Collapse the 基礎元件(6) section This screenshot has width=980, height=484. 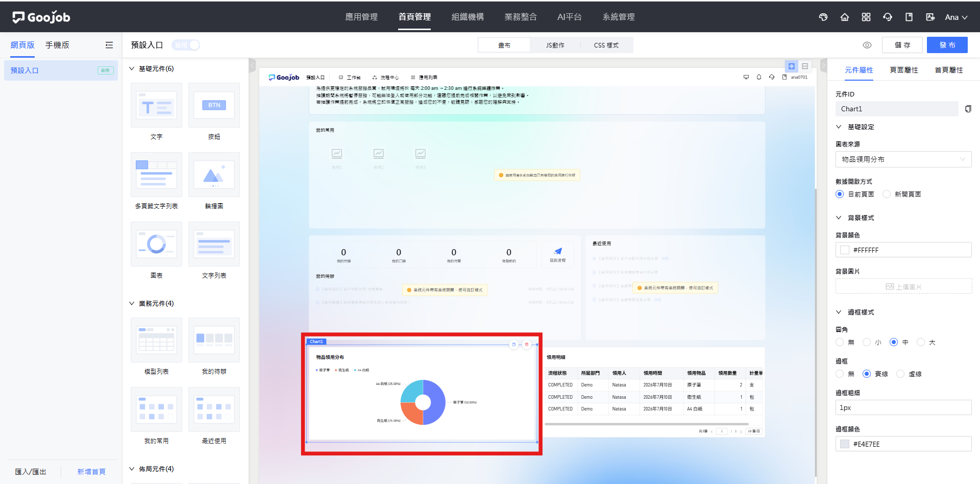coord(132,68)
